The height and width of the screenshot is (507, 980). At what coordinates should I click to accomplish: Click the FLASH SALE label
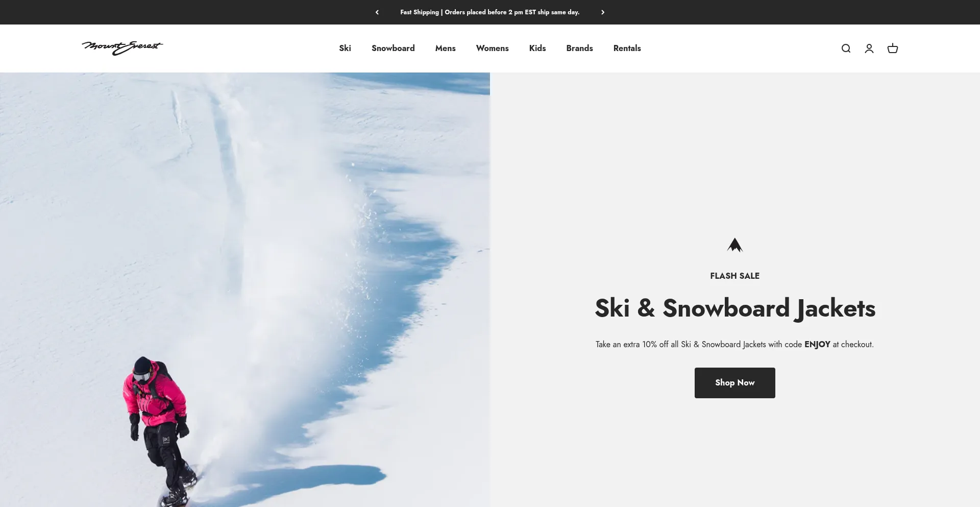coord(735,276)
